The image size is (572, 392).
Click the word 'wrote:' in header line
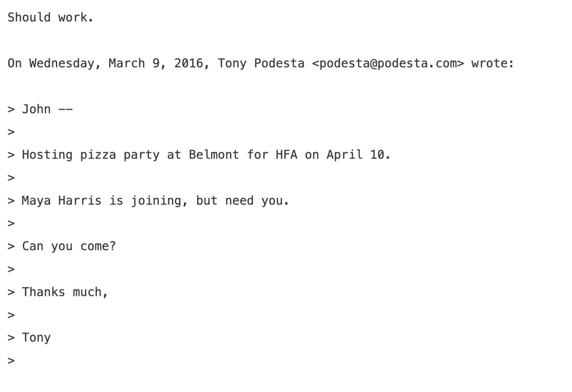[x=493, y=63]
